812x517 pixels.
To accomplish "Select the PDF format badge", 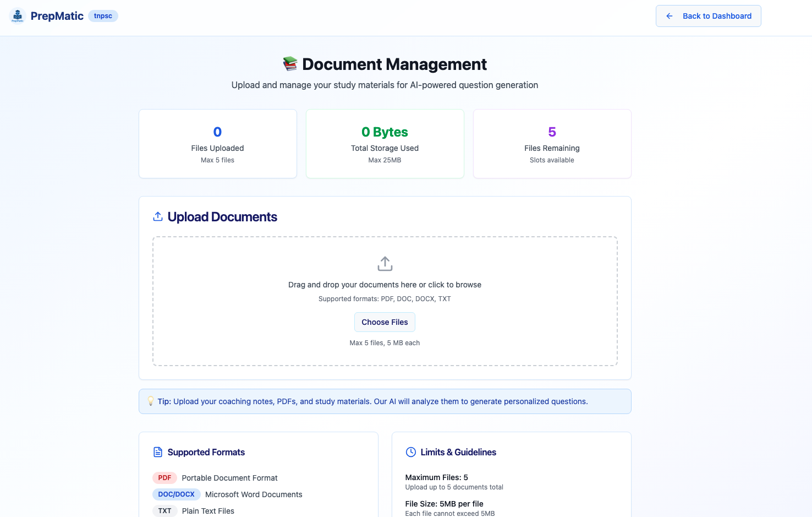I will [x=164, y=477].
